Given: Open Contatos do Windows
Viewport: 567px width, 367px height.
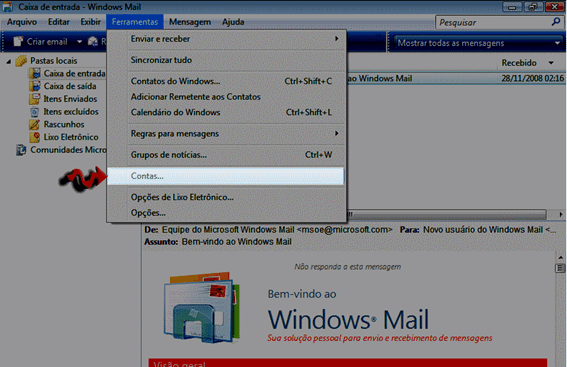Looking at the screenshot, I should 227,81.
